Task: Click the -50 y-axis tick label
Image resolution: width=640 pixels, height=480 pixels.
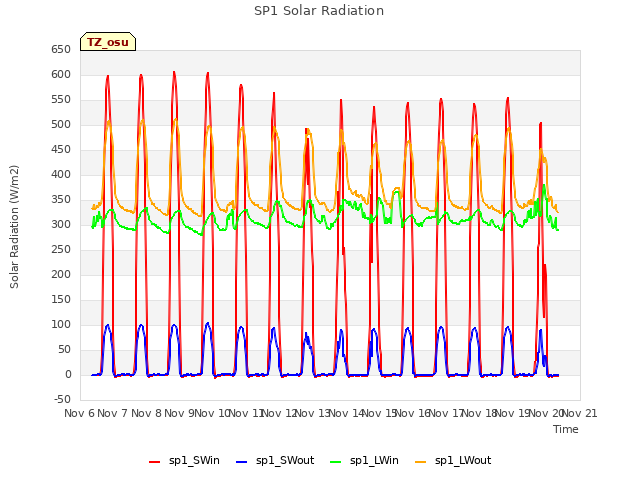Action: coord(62,400)
